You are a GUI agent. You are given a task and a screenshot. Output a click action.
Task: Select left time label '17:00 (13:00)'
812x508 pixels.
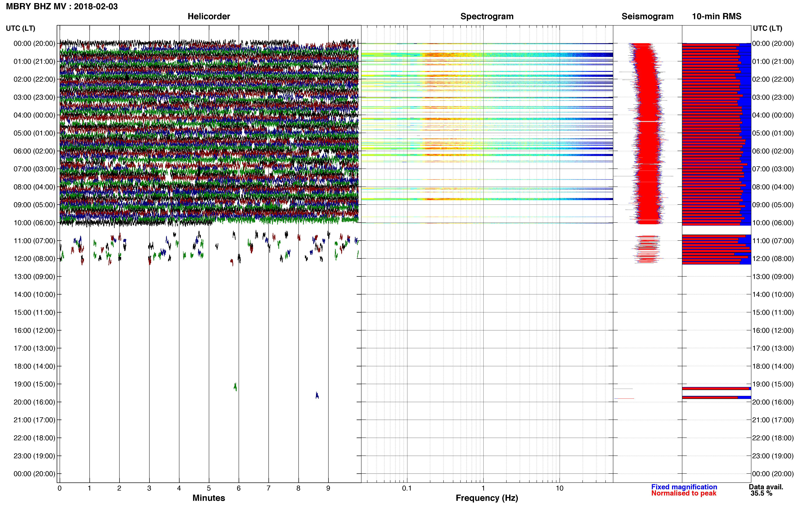click(34, 348)
